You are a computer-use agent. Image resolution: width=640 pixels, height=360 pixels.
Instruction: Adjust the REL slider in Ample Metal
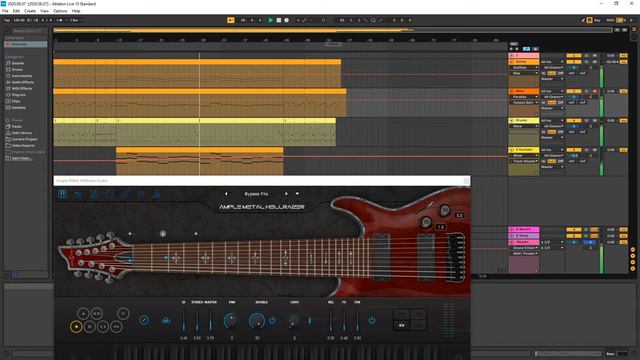click(x=331, y=320)
